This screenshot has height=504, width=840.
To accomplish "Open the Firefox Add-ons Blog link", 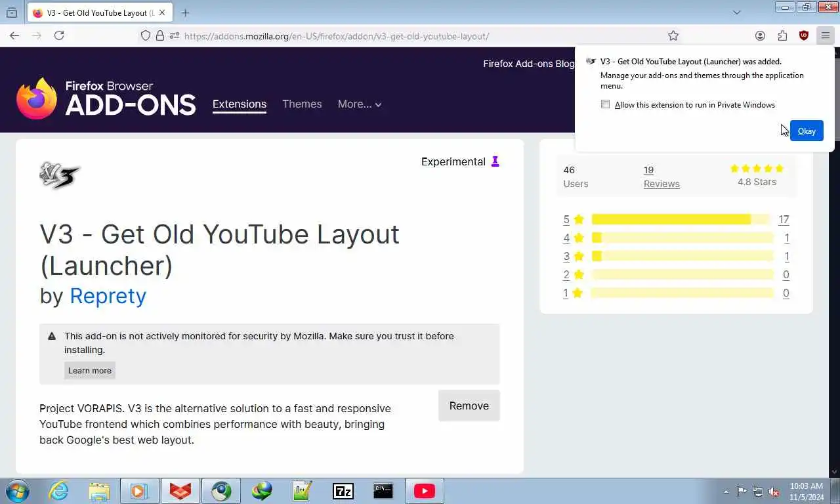I will pos(528,64).
